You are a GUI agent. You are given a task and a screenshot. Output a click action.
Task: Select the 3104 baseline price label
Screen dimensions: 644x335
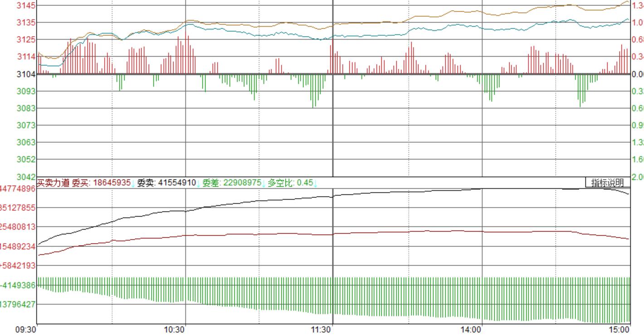[26, 74]
